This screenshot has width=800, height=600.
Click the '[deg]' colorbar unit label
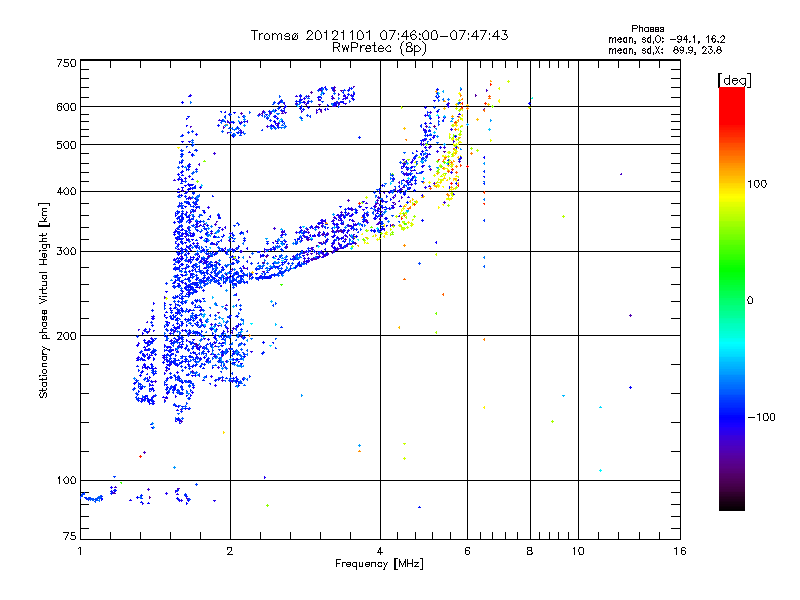(x=734, y=81)
